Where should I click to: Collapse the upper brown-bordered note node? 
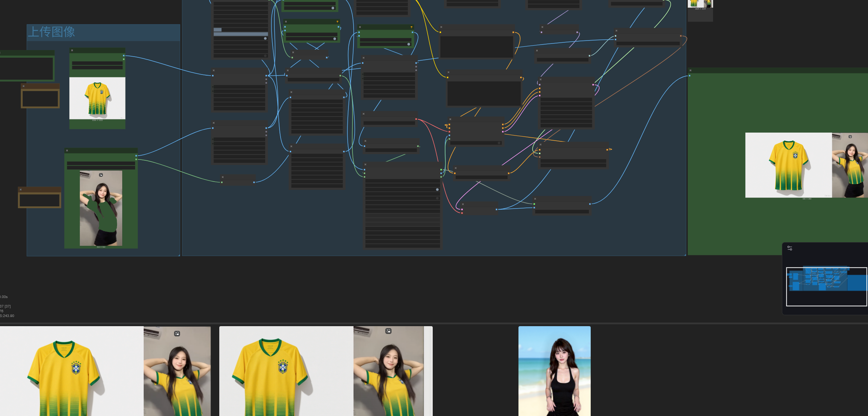point(24,86)
